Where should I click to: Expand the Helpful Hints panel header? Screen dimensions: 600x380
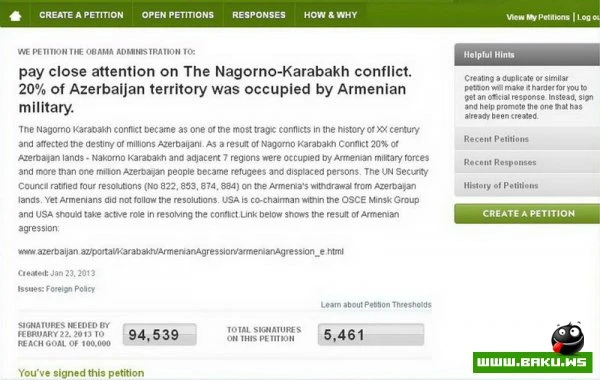point(527,55)
